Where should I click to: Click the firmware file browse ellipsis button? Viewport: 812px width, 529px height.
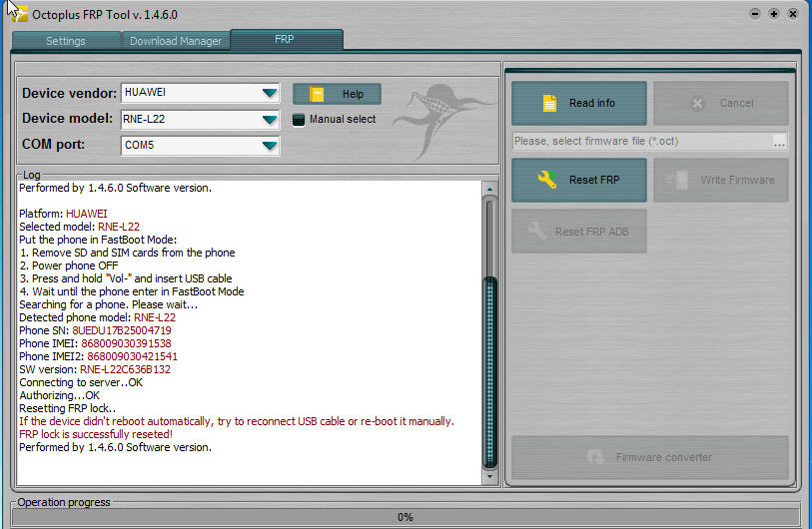click(779, 142)
